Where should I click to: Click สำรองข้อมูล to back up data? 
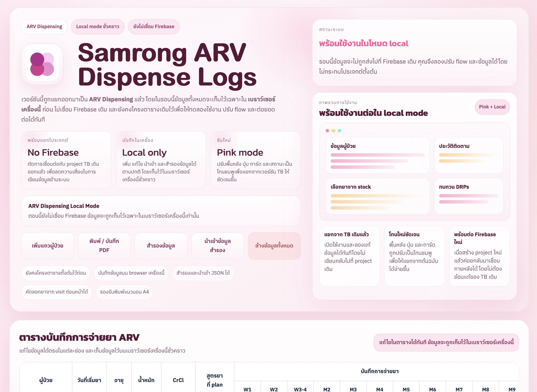(x=161, y=246)
